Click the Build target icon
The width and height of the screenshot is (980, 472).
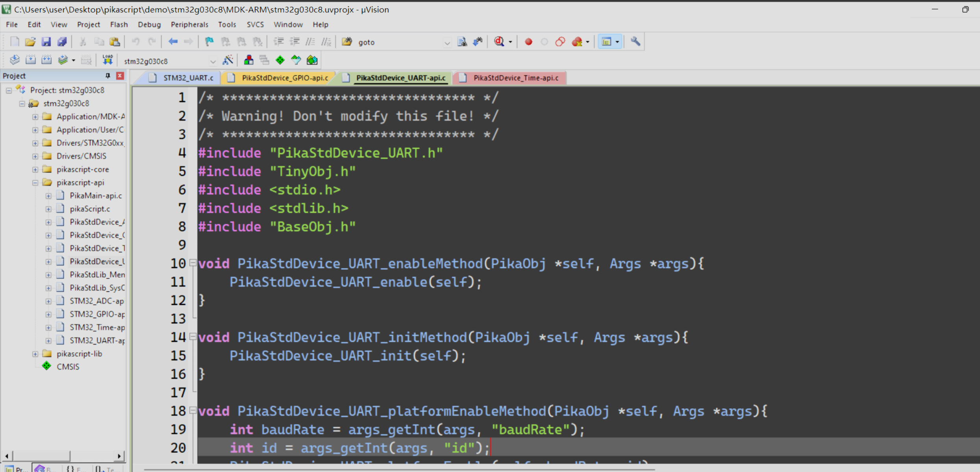click(x=30, y=60)
